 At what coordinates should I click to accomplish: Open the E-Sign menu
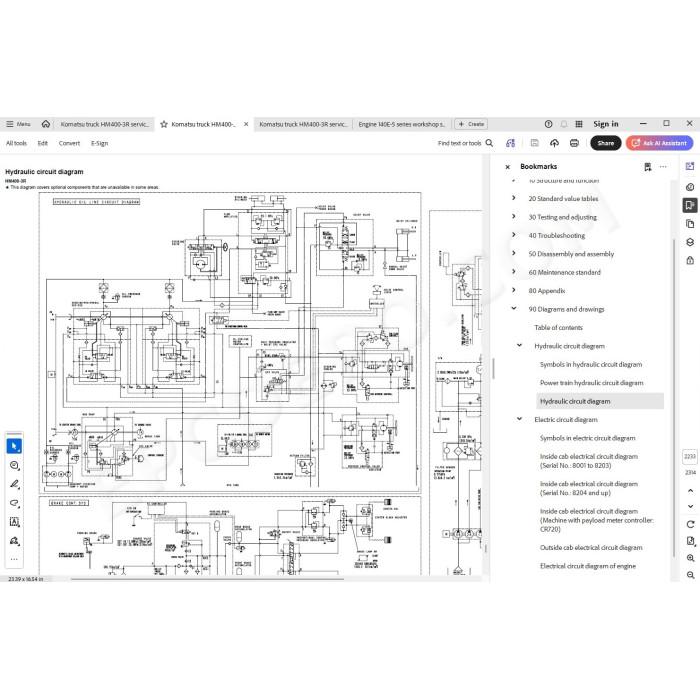[x=100, y=143]
